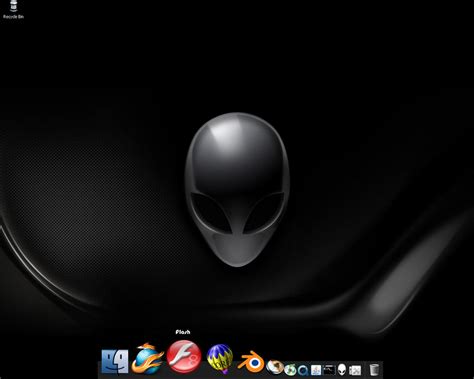Launch Blender from the dock
The width and height of the screenshot is (474, 379).
click(251, 362)
